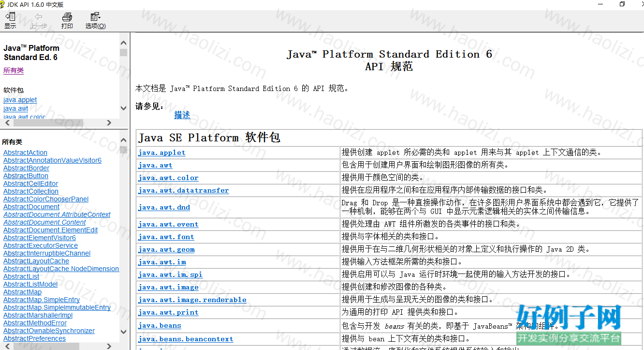644x350 pixels.
Task: Select AbstractMethodError class link
Action: [35, 323]
